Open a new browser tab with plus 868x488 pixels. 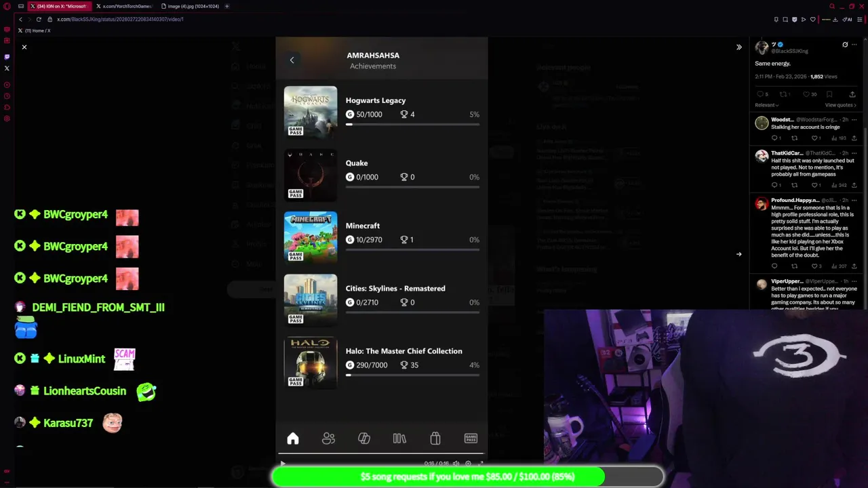(226, 6)
